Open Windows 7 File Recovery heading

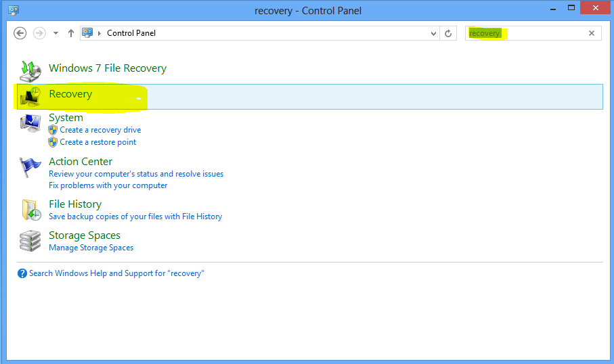(x=108, y=68)
